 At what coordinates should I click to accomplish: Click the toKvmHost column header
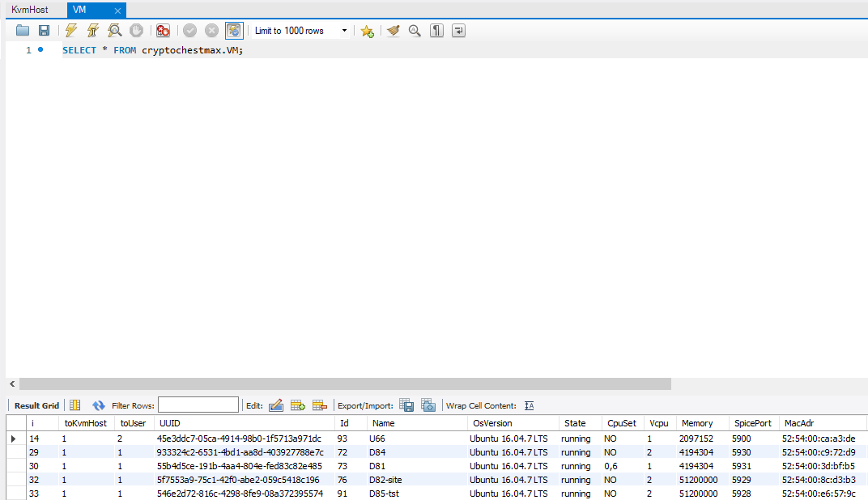[86, 423]
